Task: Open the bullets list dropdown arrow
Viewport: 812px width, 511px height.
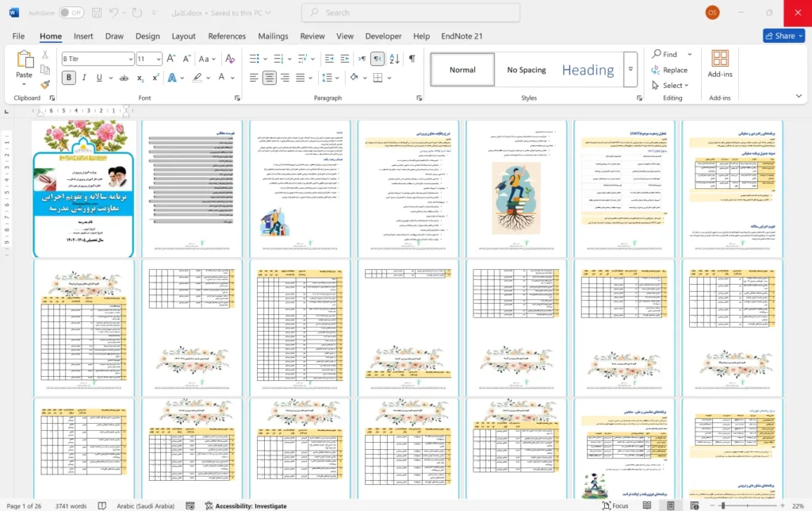Action: tap(265, 59)
